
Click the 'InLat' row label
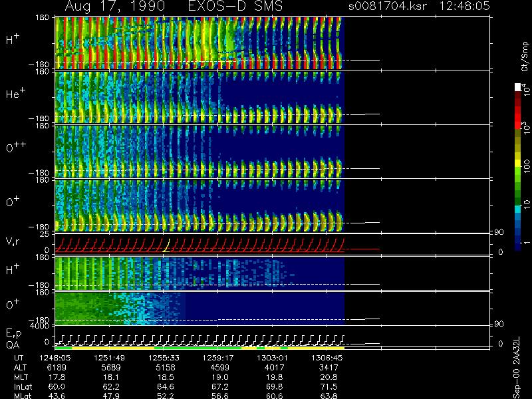click(x=22, y=386)
